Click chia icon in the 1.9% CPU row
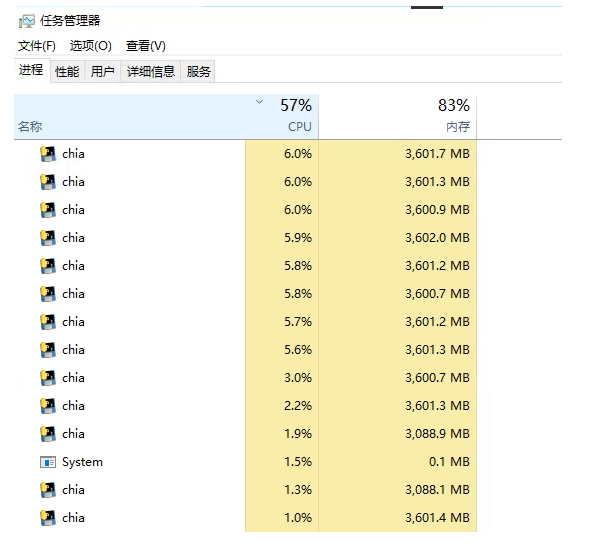 (x=47, y=434)
